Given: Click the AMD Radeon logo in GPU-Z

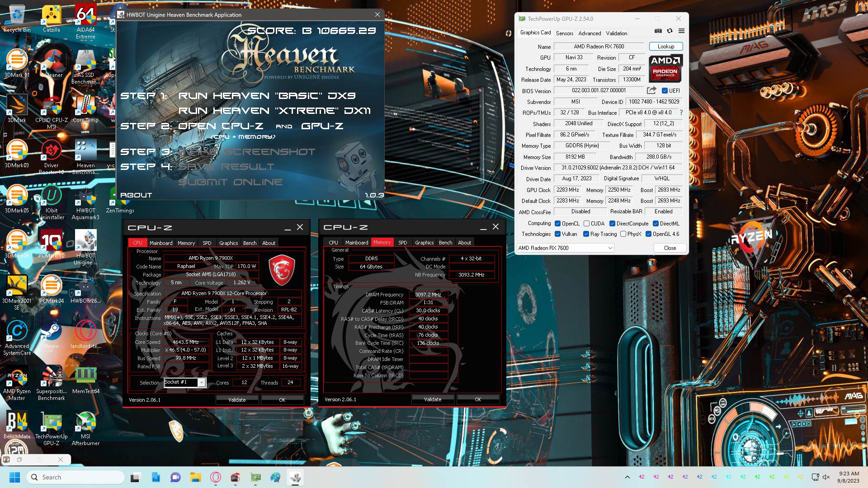Looking at the screenshot, I should tap(665, 69).
